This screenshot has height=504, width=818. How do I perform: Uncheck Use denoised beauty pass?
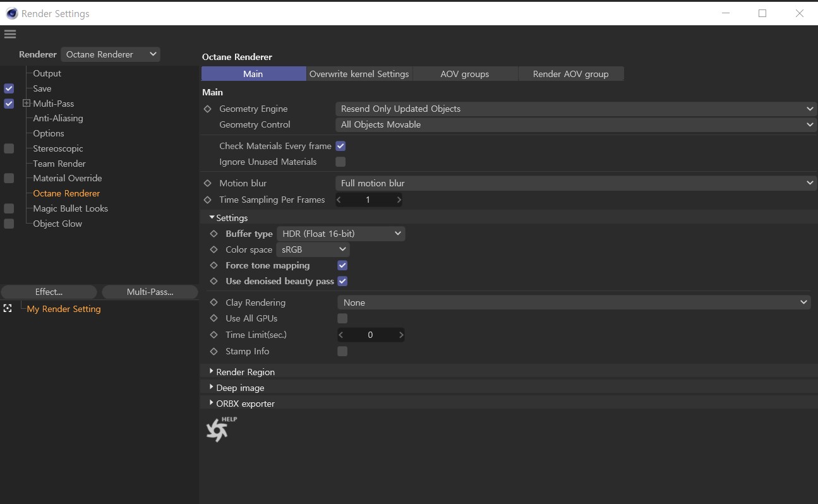[x=342, y=281]
